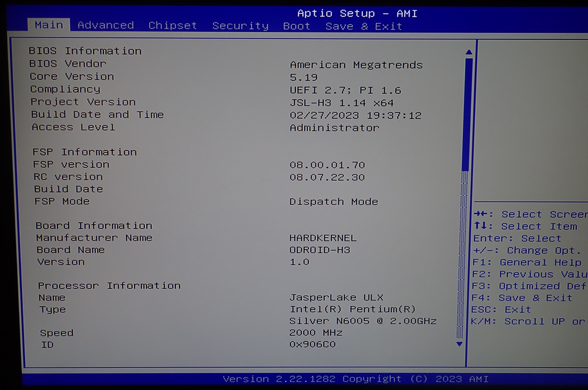Click the scroll up arrow on scrollbar
The image size is (588, 390).
click(x=469, y=53)
